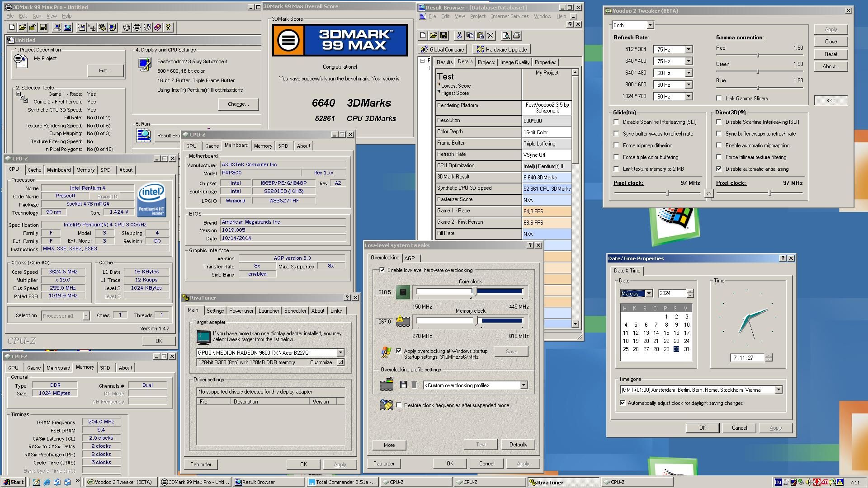Enable Force mipmap dithering checkbox
The height and width of the screenshot is (488, 868).
click(x=616, y=145)
